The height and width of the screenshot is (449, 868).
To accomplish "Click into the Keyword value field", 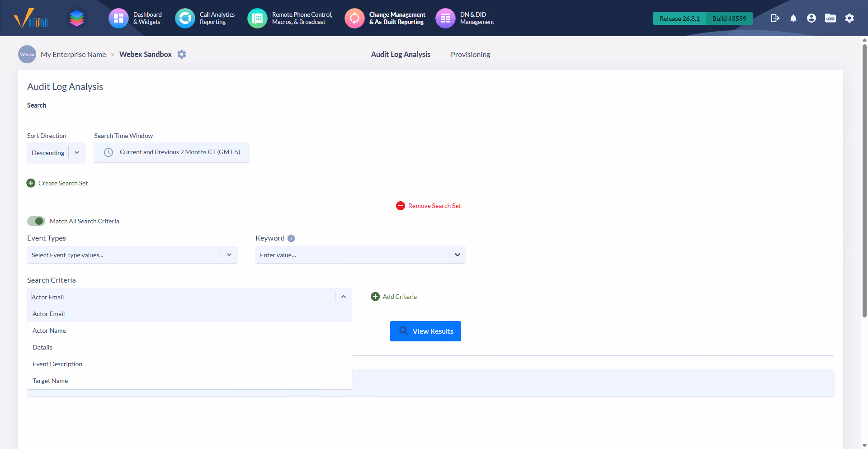I will [x=352, y=255].
